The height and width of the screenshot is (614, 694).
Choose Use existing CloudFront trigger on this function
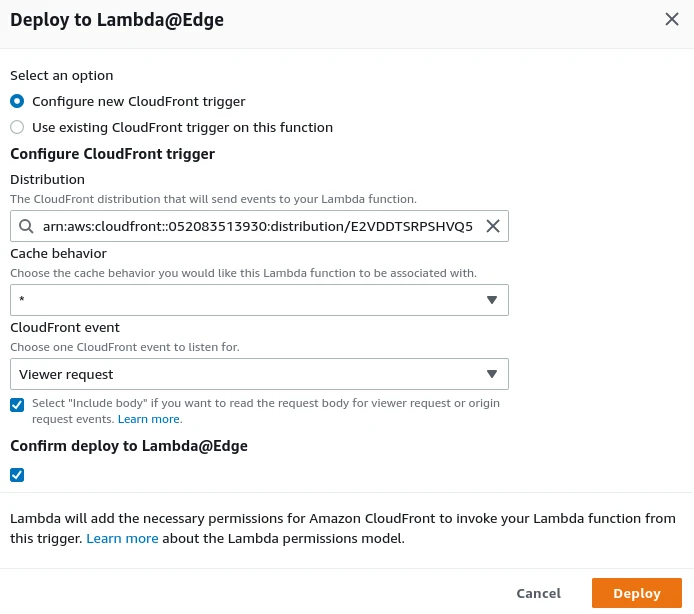16,127
